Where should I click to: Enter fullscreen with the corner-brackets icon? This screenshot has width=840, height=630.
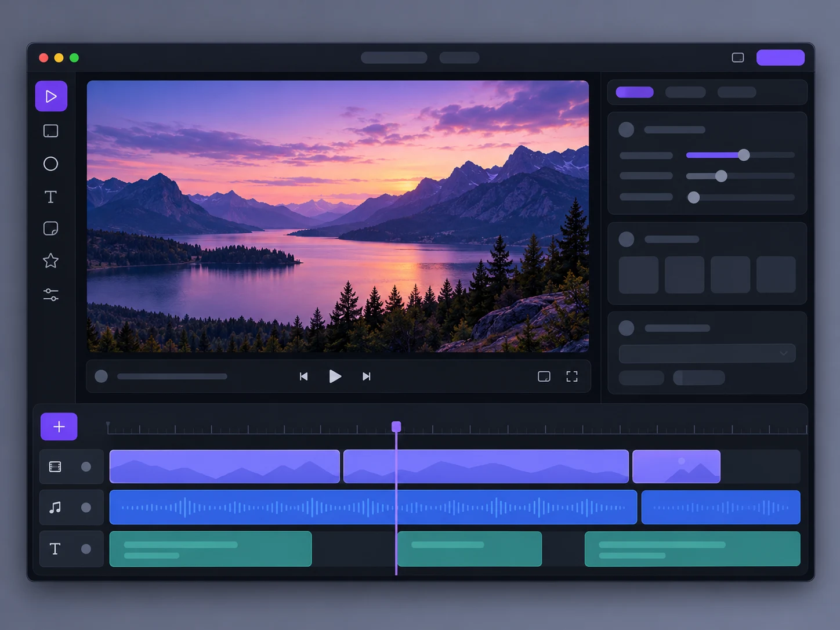click(572, 376)
